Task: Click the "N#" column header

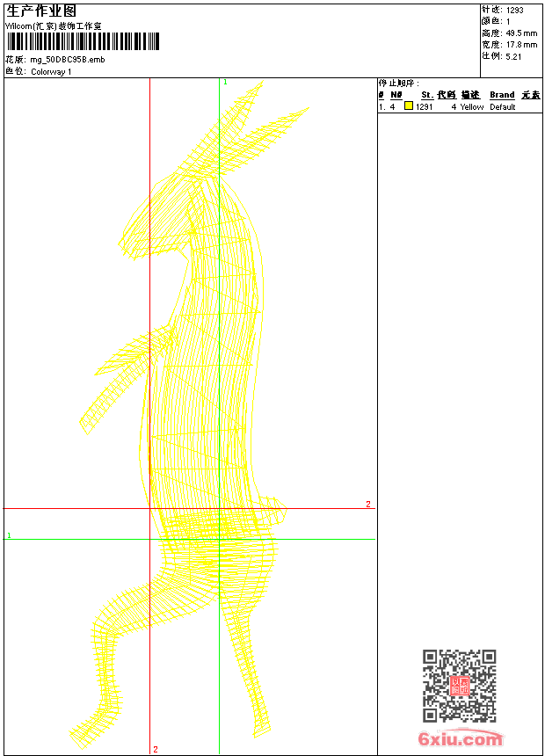Action: 396,95
